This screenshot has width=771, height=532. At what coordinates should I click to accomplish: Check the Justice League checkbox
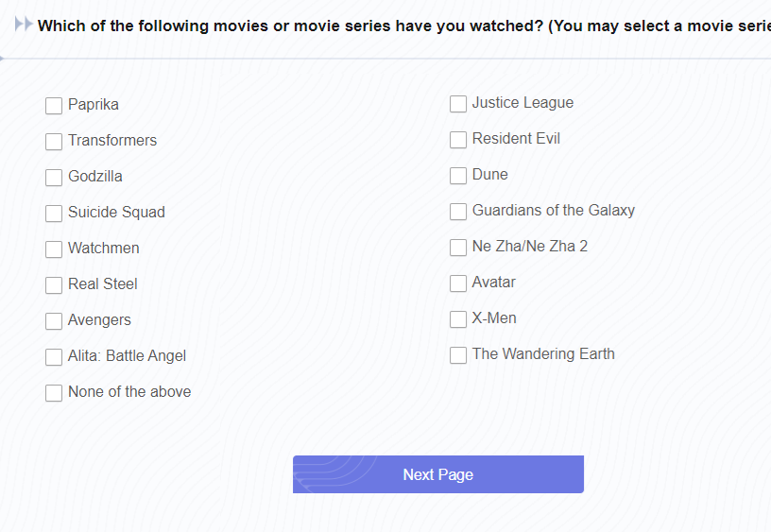(x=457, y=104)
